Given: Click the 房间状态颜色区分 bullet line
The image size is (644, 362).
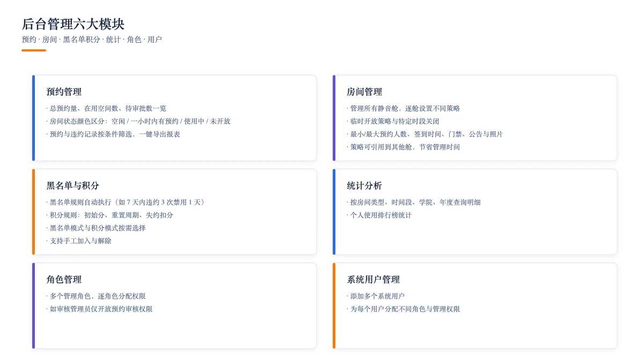Looking at the screenshot, I should (x=138, y=121).
